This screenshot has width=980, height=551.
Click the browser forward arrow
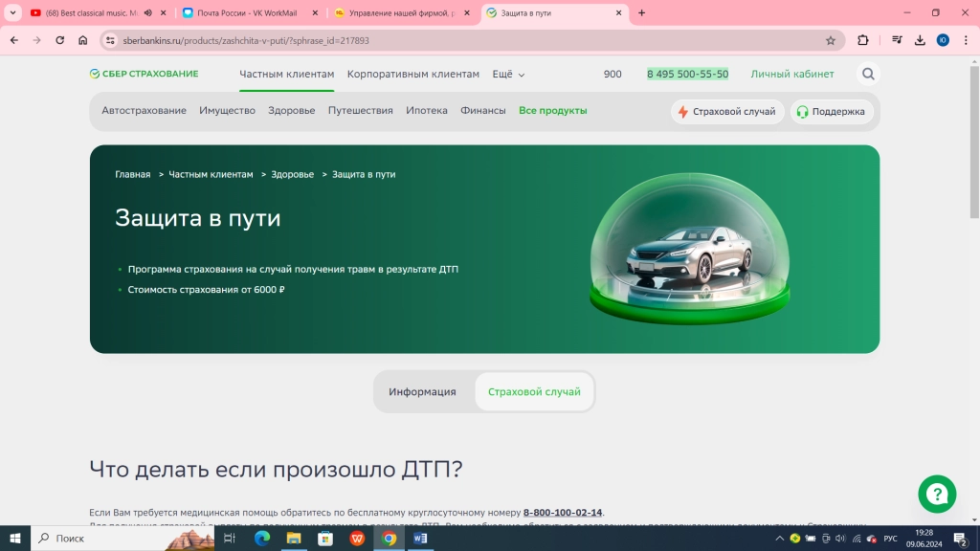point(37,40)
